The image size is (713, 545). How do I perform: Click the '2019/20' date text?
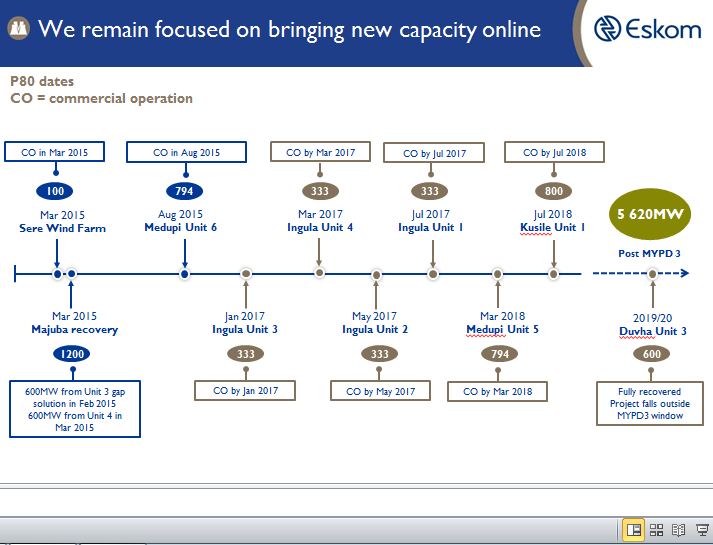point(653,318)
